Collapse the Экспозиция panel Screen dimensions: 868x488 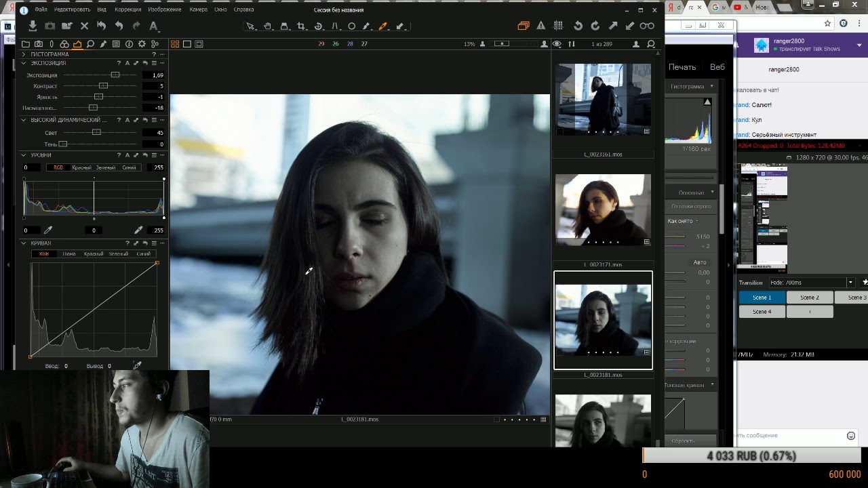click(24, 63)
